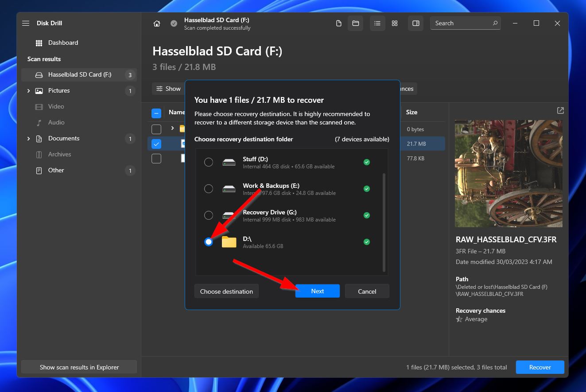Expand the Documents category
Screen dimensions: 586x392
(28, 139)
